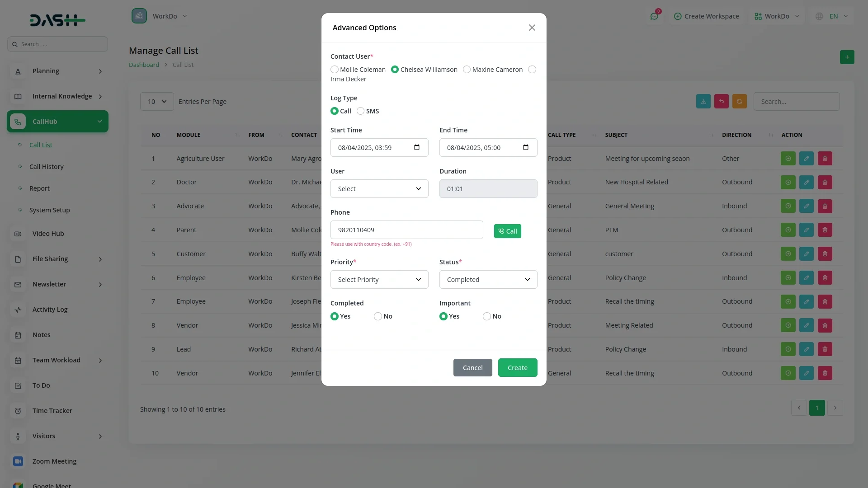Click the green plus add button
868x488 pixels.
[847, 57]
